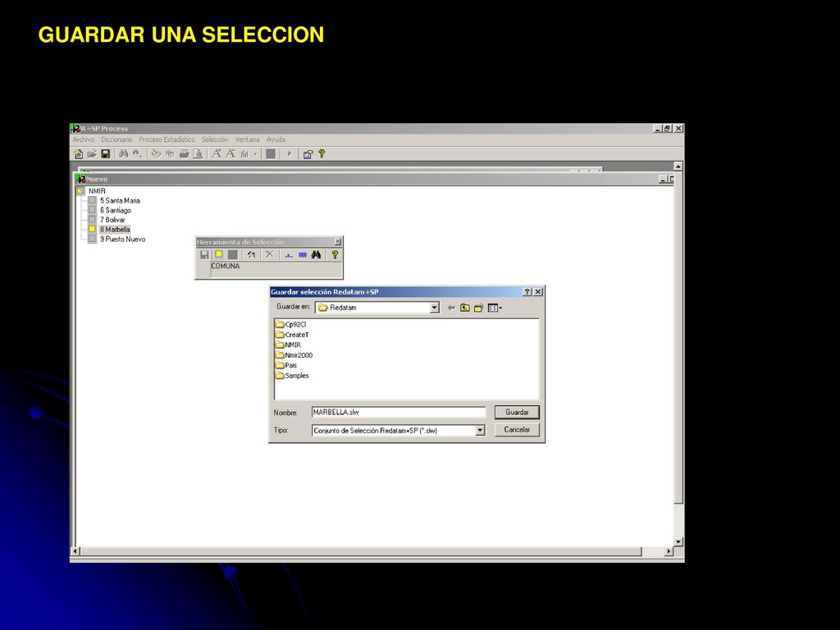The image size is (840, 630).
Task: Click the Save diskette icon in main toolbar
Action: point(106,154)
